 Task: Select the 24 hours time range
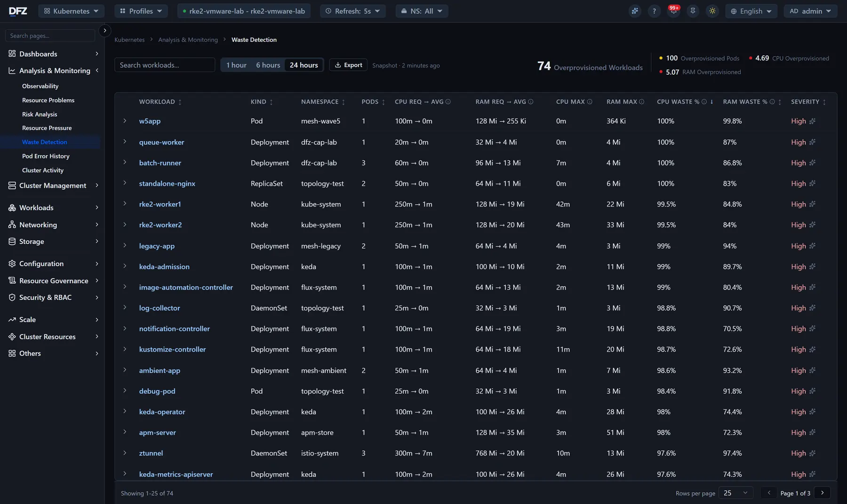(304, 65)
